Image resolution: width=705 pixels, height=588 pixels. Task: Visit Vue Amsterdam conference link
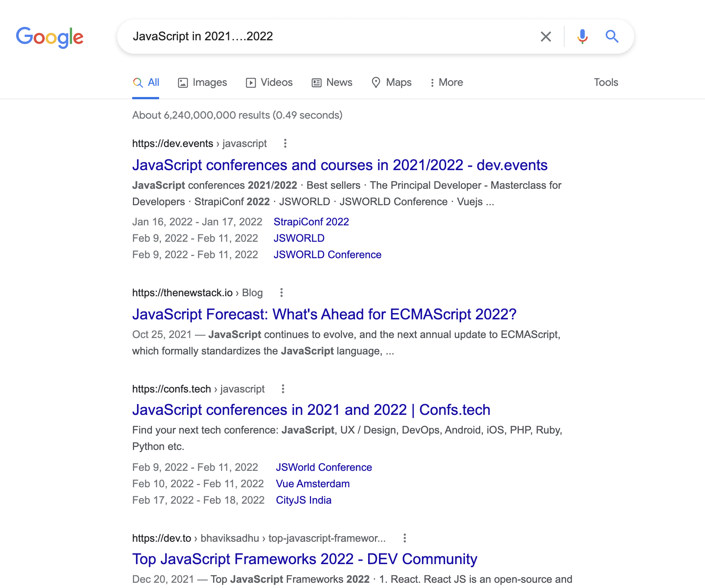click(313, 484)
